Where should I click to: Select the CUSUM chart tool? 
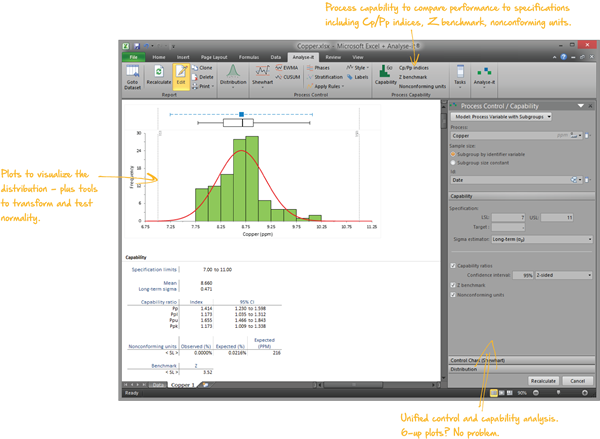(288, 77)
